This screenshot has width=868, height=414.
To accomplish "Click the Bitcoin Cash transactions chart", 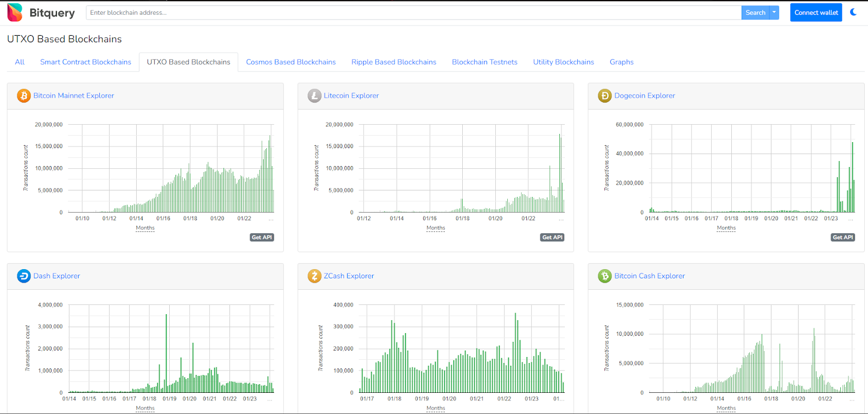I will (752, 348).
